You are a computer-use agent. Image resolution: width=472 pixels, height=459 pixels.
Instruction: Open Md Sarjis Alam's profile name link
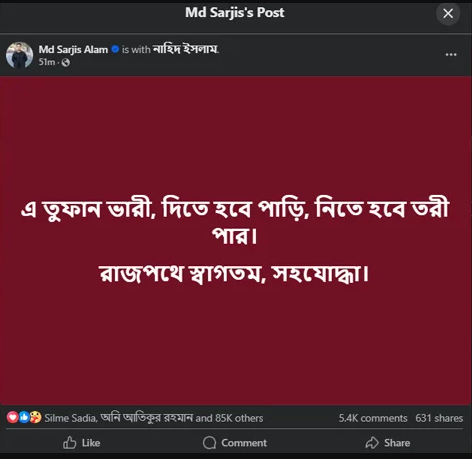tap(73, 49)
